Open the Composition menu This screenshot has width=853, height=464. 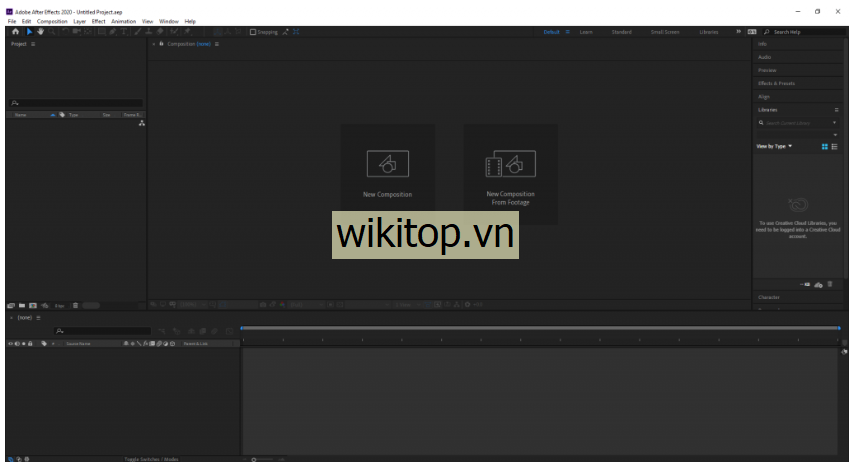pos(52,21)
